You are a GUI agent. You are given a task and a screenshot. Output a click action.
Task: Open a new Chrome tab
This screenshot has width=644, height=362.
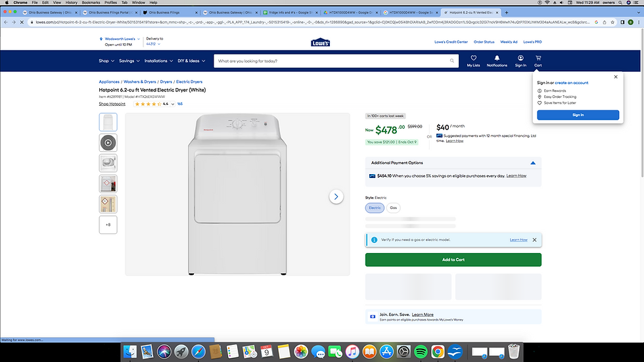[x=507, y=12]
